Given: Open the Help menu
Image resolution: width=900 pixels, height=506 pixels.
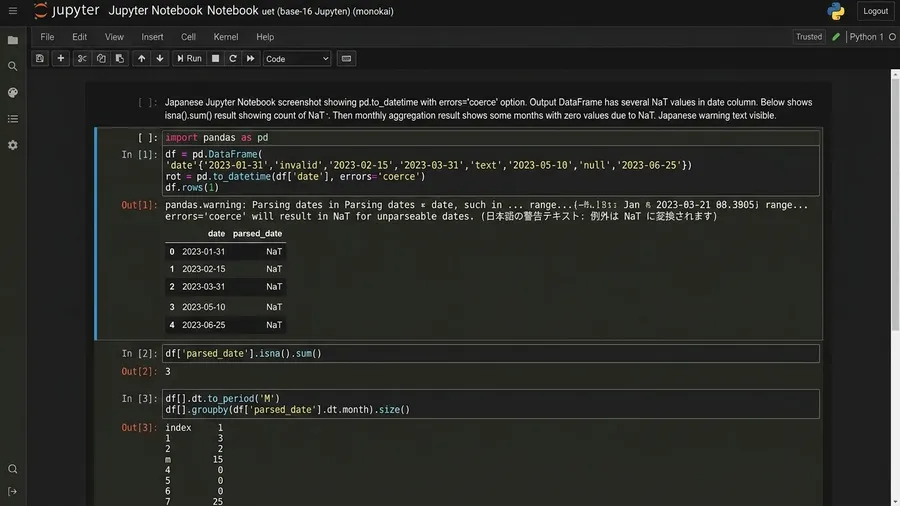Looking at the screenshot, I should (x=265, y=37).
